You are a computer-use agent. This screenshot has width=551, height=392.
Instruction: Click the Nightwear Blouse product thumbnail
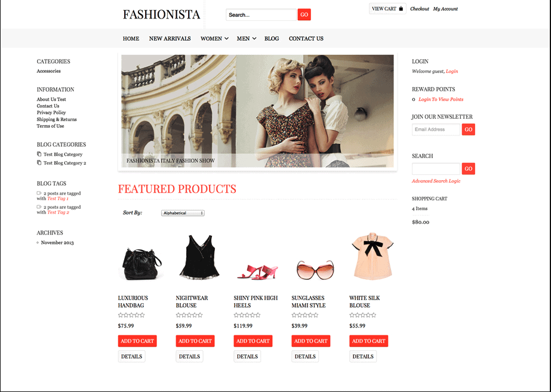click(199, 257)
